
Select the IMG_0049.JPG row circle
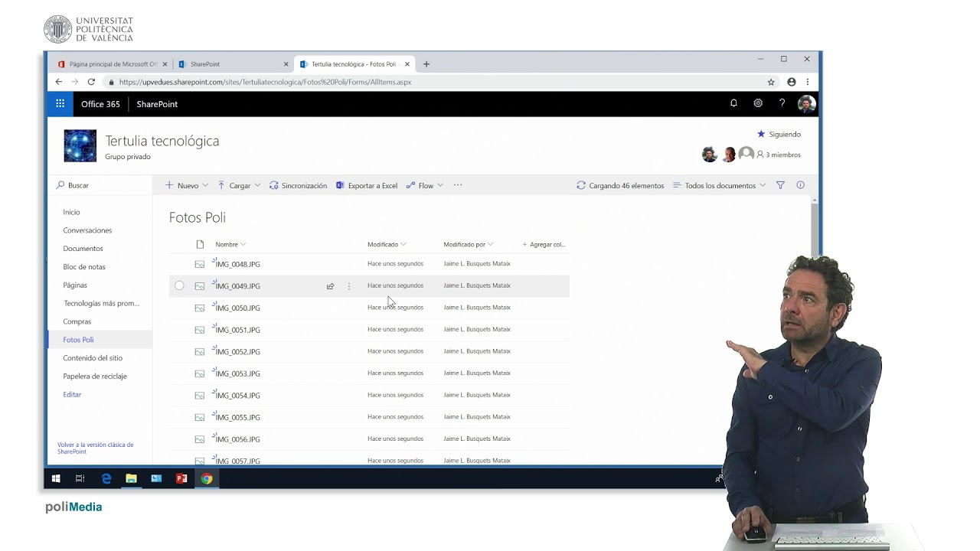tap(179, 285)
